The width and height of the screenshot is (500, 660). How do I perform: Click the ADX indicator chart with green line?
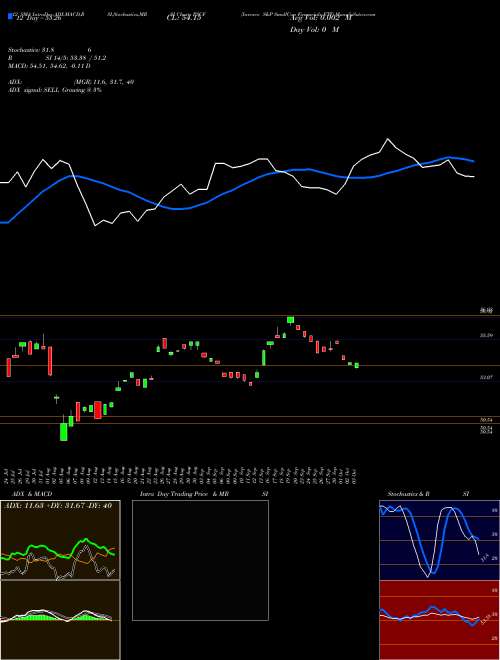(60, 540)
